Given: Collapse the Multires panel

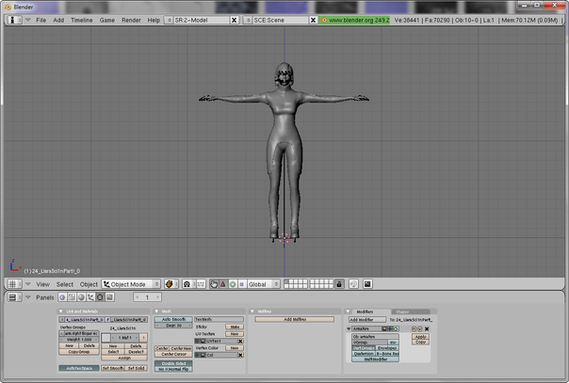Looking at the screenshot, I should 253,311.
